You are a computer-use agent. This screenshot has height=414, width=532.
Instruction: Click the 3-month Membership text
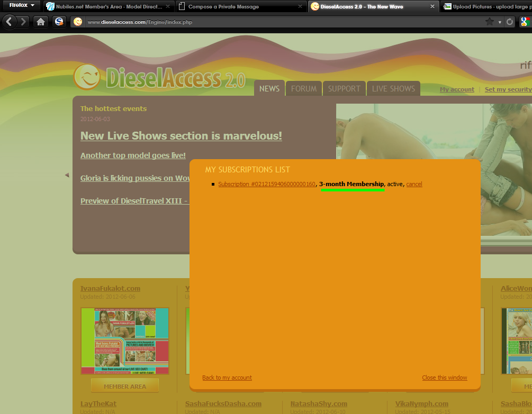[x=351, y=184]
